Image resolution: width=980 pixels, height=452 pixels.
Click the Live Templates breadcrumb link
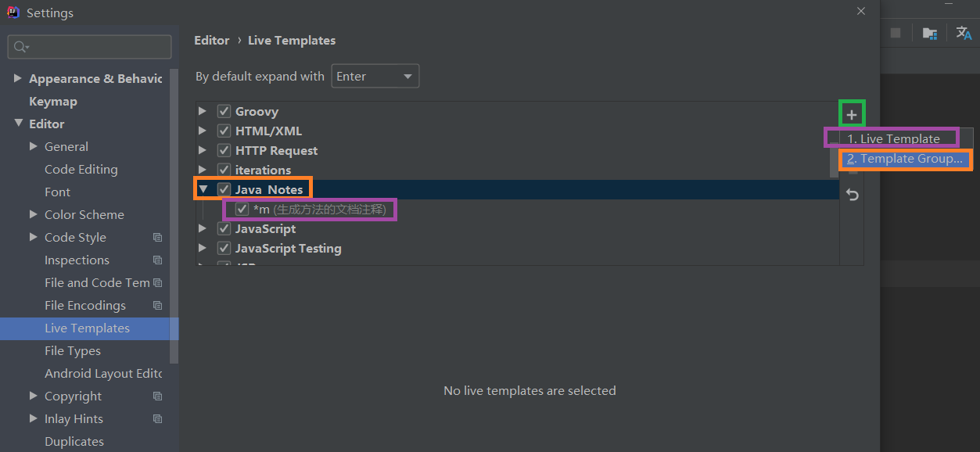tap(291, 40)
